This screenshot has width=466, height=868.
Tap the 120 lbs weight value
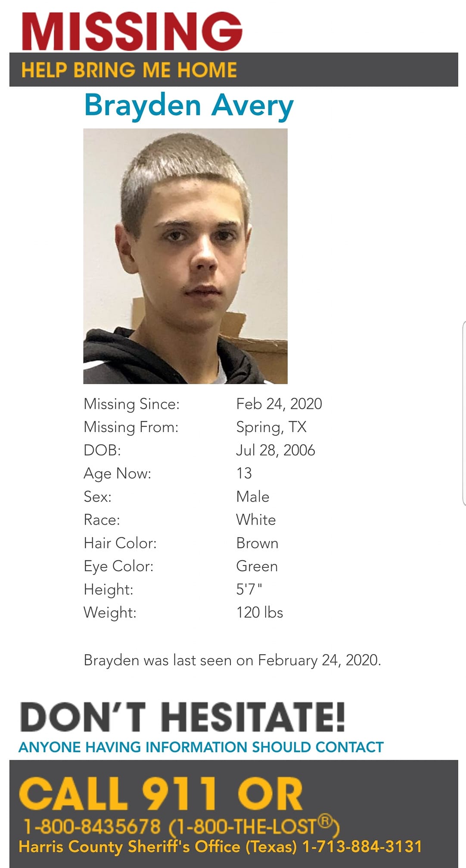260,612
